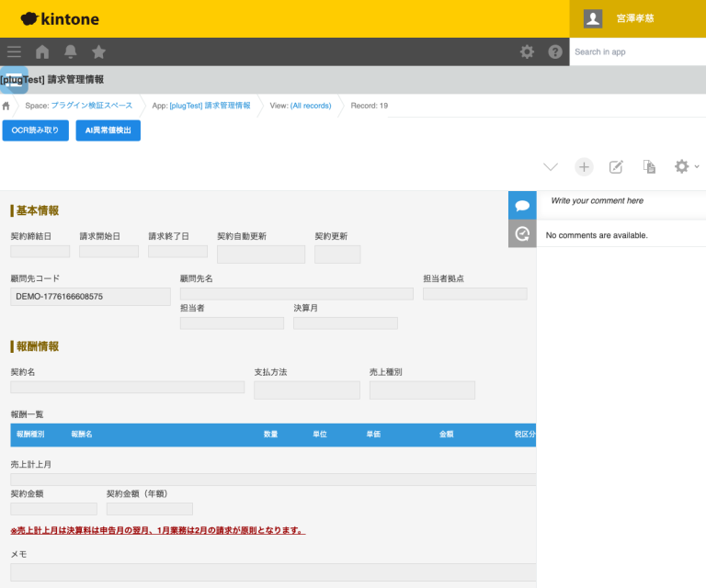Open the header settings gear

(527, 51)
